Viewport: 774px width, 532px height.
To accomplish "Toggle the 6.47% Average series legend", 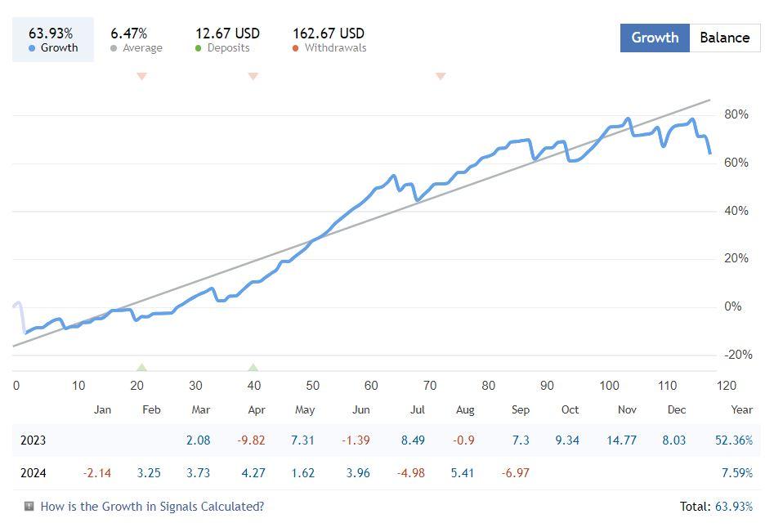I will point(136,40).
